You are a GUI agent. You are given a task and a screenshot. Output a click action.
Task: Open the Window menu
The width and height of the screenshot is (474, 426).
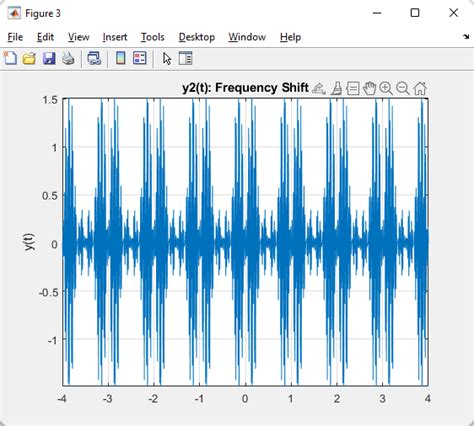click(247, 37)
